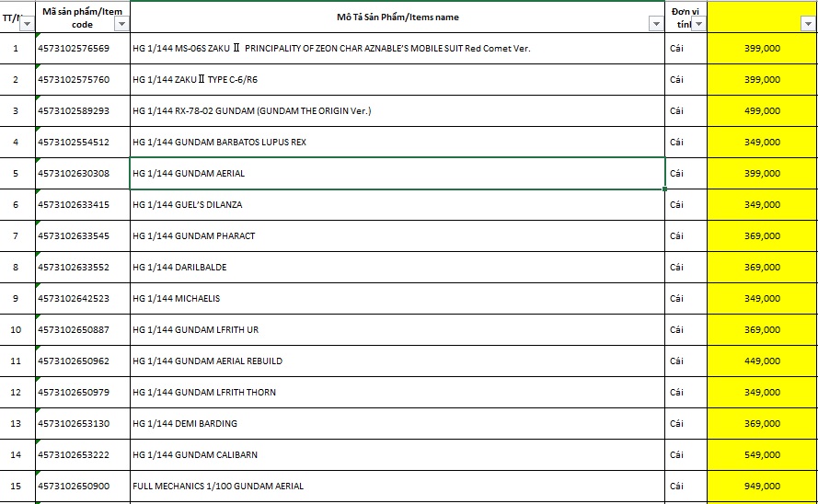Click the row number 14 cell
The height and width of the screenshot is (504, 818).
point(17,455)
